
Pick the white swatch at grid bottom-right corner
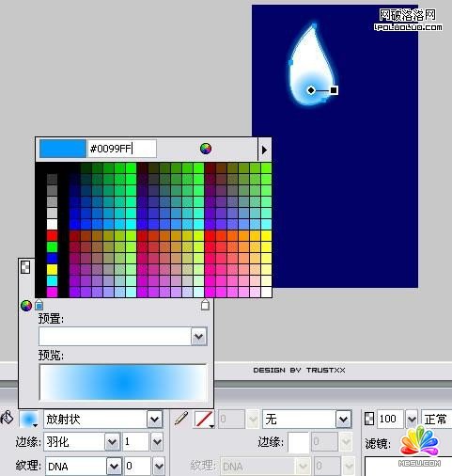coord(266,292)
